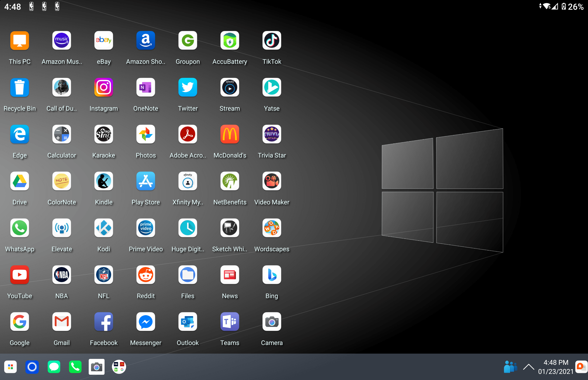Open the Yatse remote app

272,87
